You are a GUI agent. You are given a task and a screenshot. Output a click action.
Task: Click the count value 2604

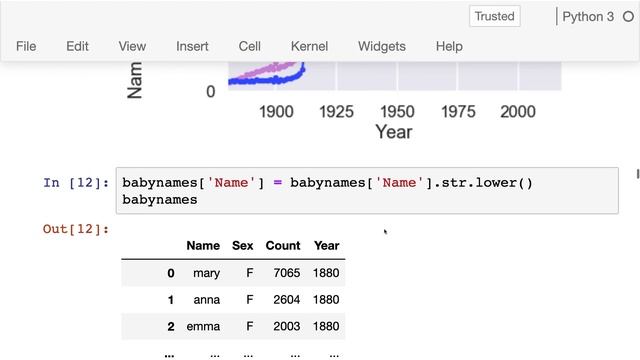(x=287, y=300)
